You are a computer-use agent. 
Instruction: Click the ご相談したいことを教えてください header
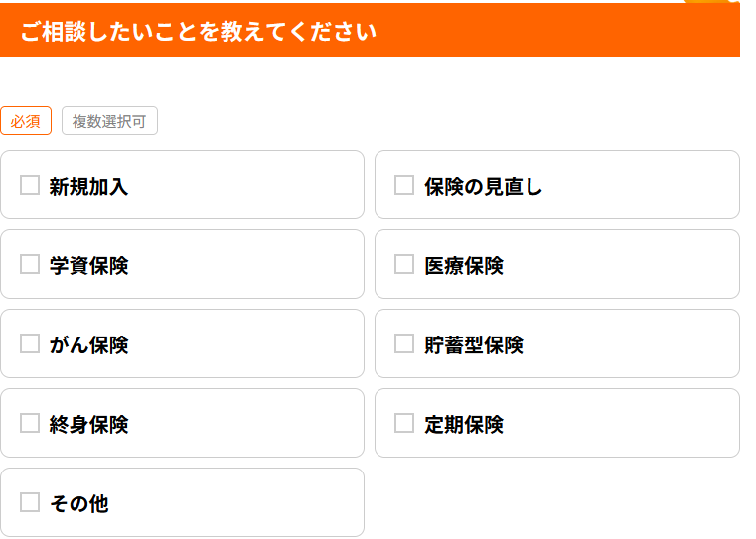(199, 32)
